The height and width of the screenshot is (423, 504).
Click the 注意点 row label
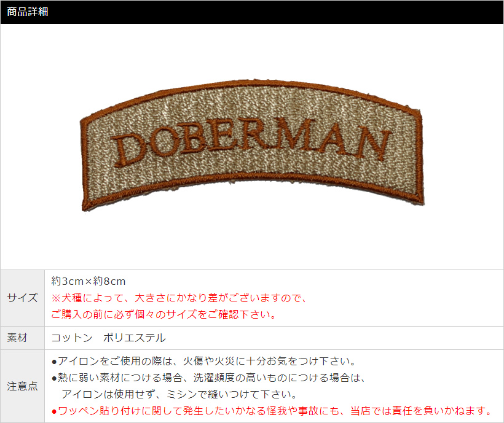coord(22,386)
